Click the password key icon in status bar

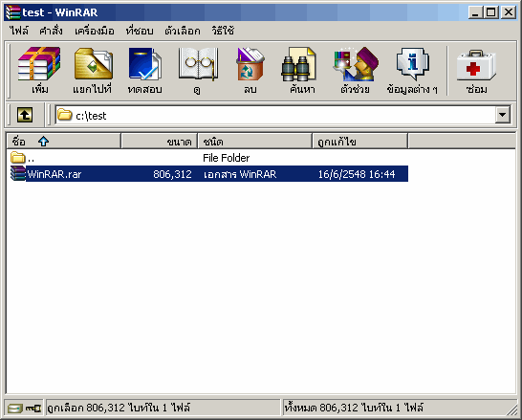(33, 408)
